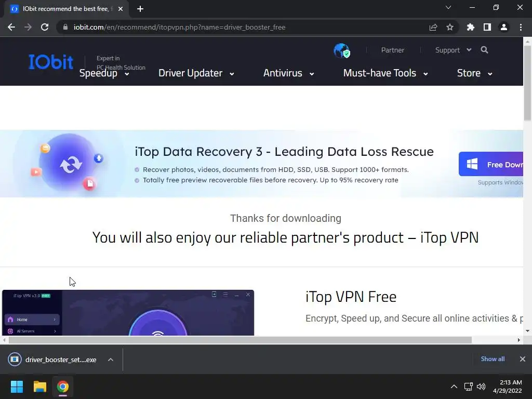Click the iTop VPN app screenshot
The width and height of the screenshot is (532, 399).
tap(128, 312)
